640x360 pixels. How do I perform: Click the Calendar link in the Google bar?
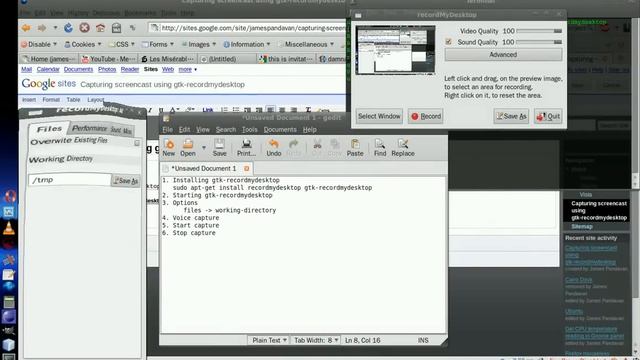tap(48, 69)
